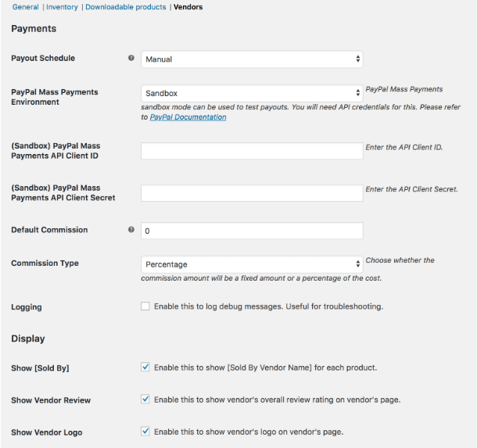Select the Vendors section tab
Image resolution: width=477 pixels, height=448 pixels.
[188, 7]
